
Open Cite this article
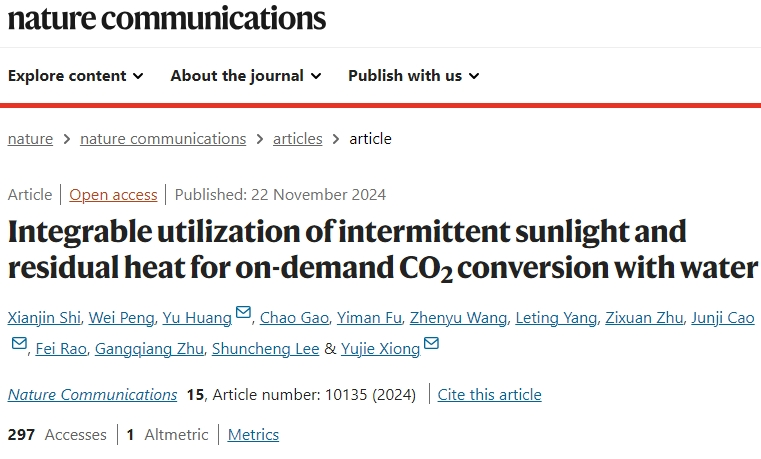(x=489, y=394)
